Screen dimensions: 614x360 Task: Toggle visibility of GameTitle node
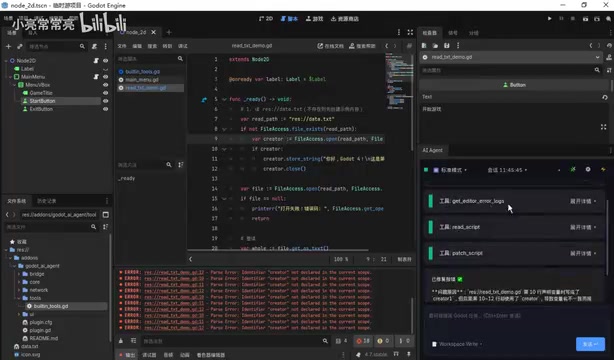105,93
